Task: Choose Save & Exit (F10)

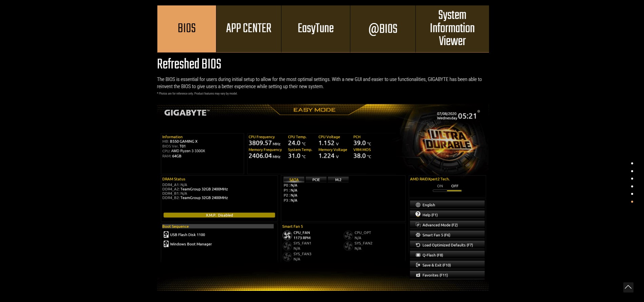Action: tap(447, 265)
